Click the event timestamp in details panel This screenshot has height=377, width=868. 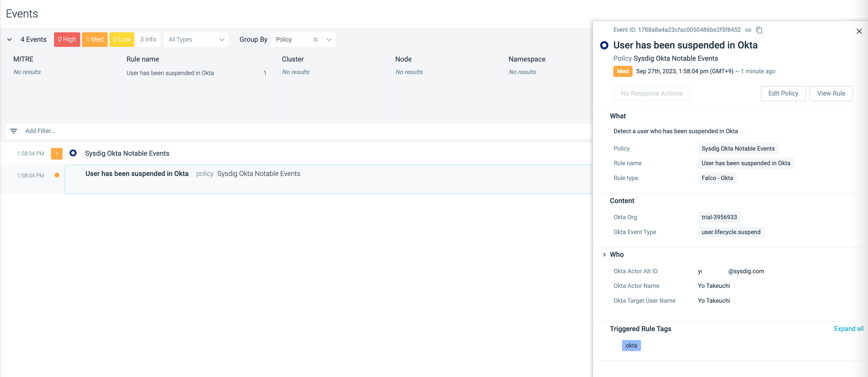[684, 71]
